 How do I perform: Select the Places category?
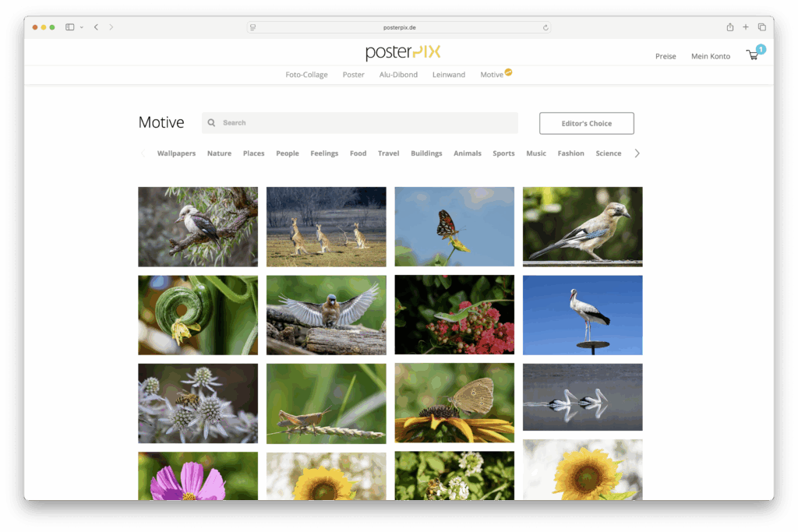[253, 153]
